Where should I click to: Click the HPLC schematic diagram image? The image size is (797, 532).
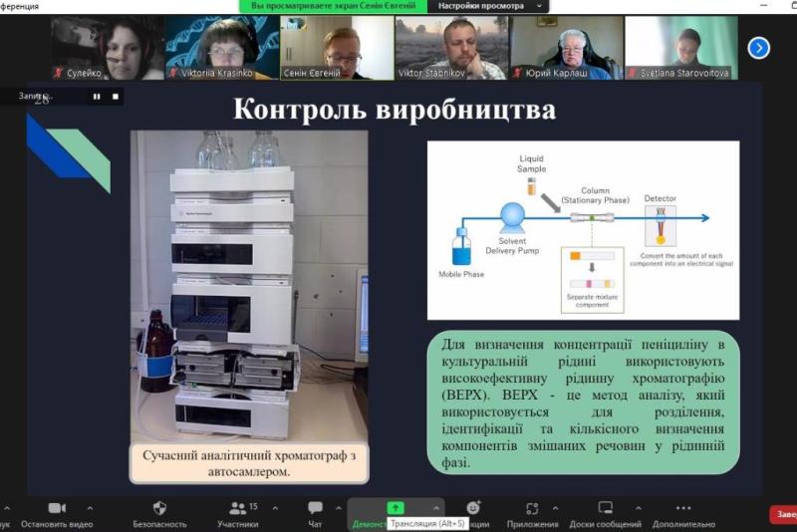coord(584,230)
